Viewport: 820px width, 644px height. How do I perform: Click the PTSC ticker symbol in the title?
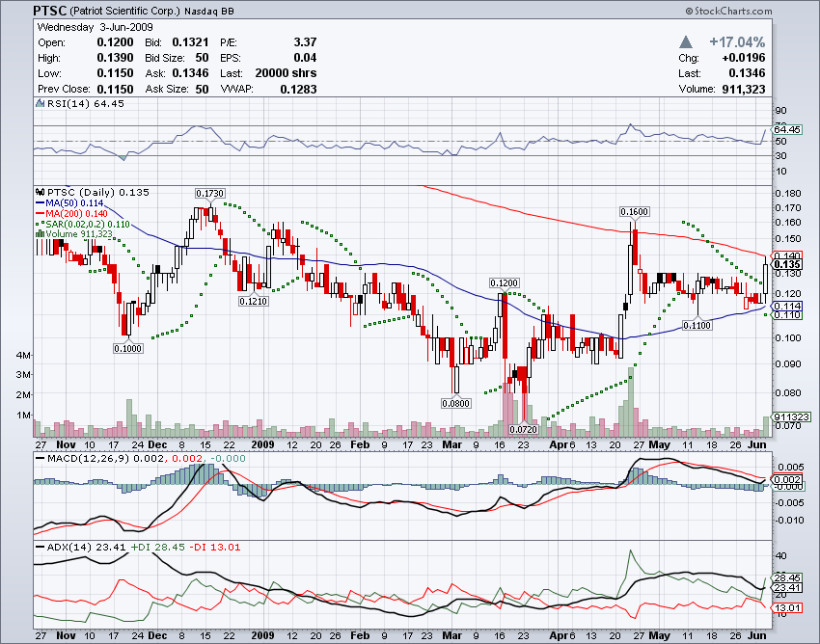coord(49,11)
